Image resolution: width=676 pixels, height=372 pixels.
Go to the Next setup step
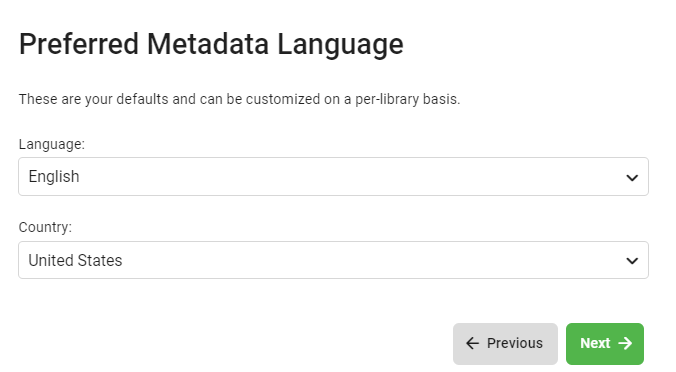[605, 344]
